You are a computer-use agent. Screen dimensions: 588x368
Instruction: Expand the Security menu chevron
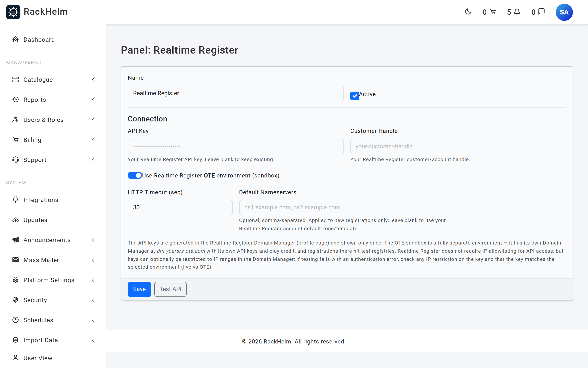tap(93, 300)
